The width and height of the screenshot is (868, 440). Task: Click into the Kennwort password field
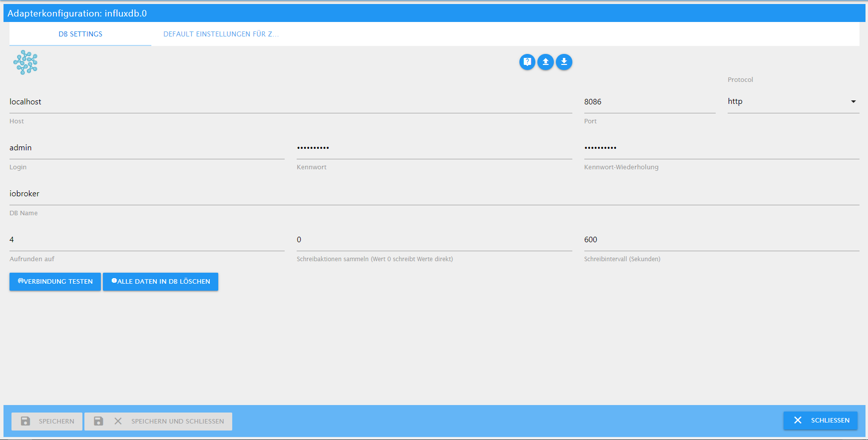point(434,148)
